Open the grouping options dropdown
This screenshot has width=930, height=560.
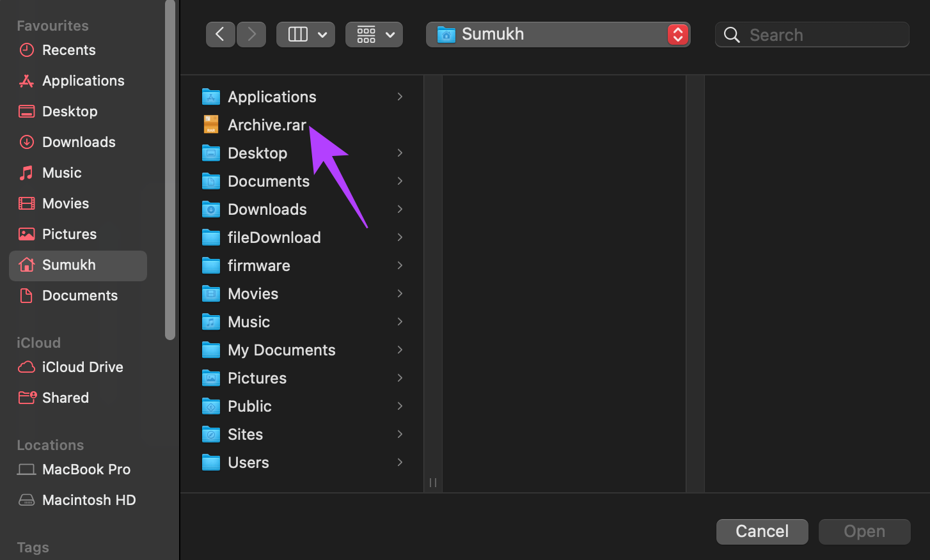374,35
